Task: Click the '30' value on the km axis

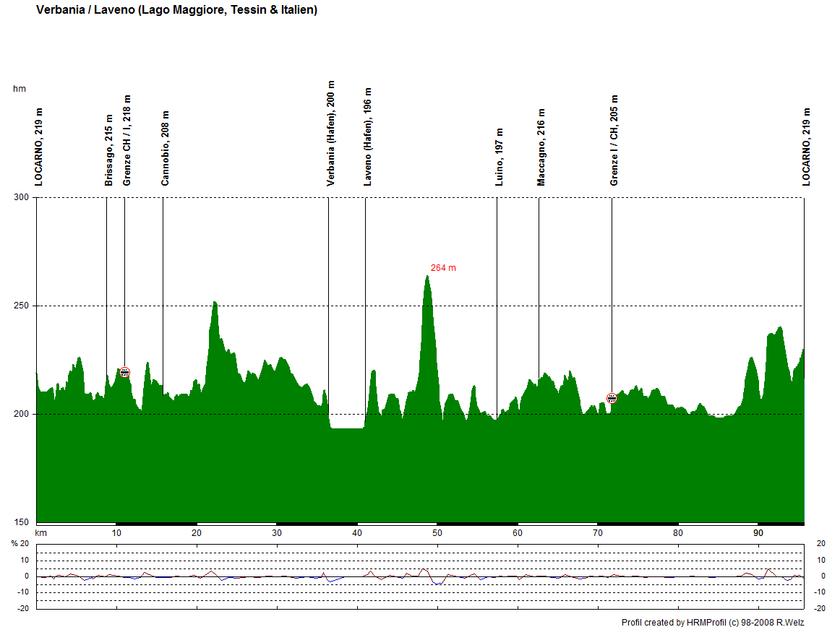Action: (276, 533)
